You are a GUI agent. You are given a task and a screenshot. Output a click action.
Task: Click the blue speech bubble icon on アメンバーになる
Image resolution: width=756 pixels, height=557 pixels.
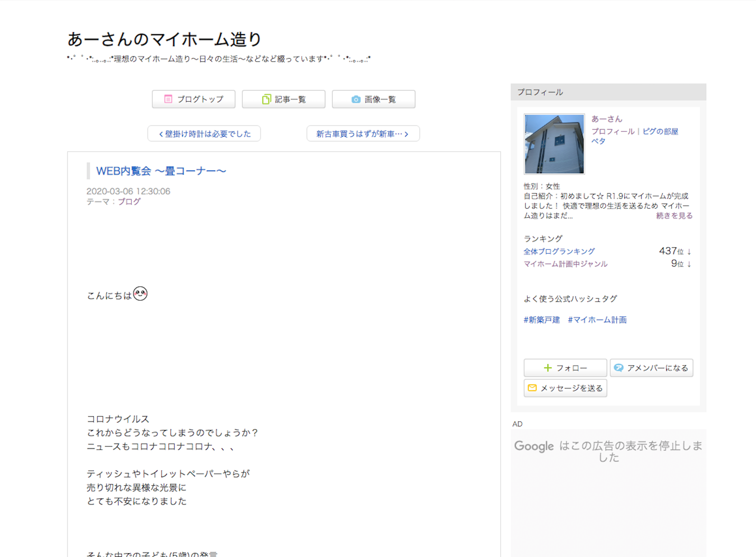pos(618,368)
